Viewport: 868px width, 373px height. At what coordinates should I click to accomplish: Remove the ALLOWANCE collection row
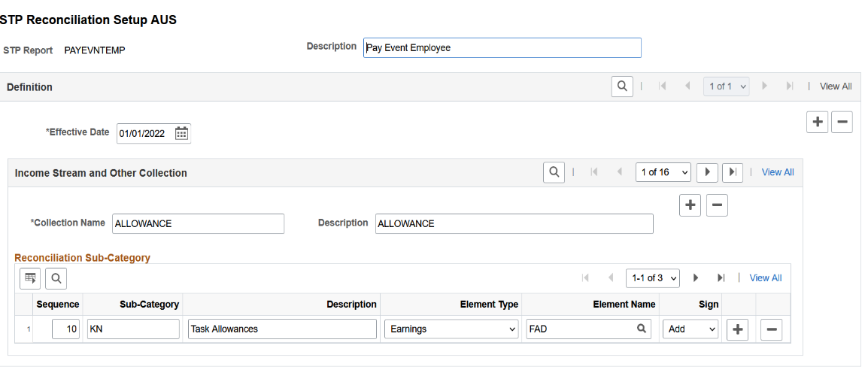click(x=717, y=205)
